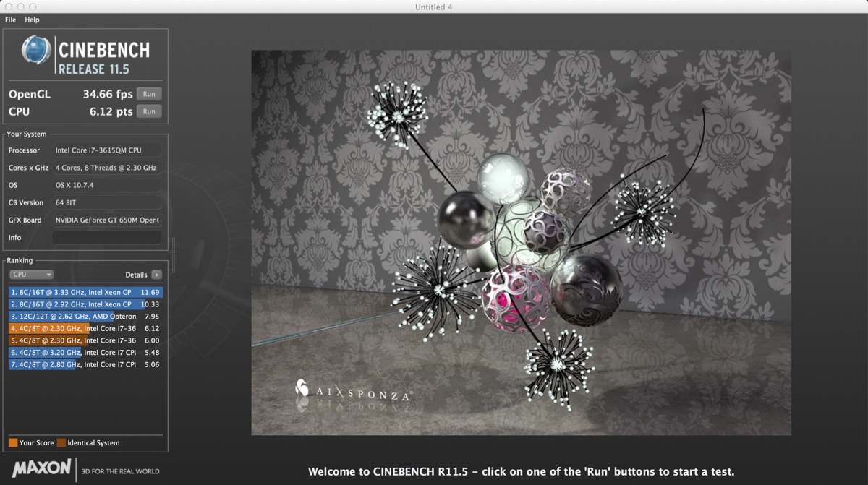This screenshot has width=868, height=485.
Task: Expand ranking Details with the plus button
Action: pos(156,275)
